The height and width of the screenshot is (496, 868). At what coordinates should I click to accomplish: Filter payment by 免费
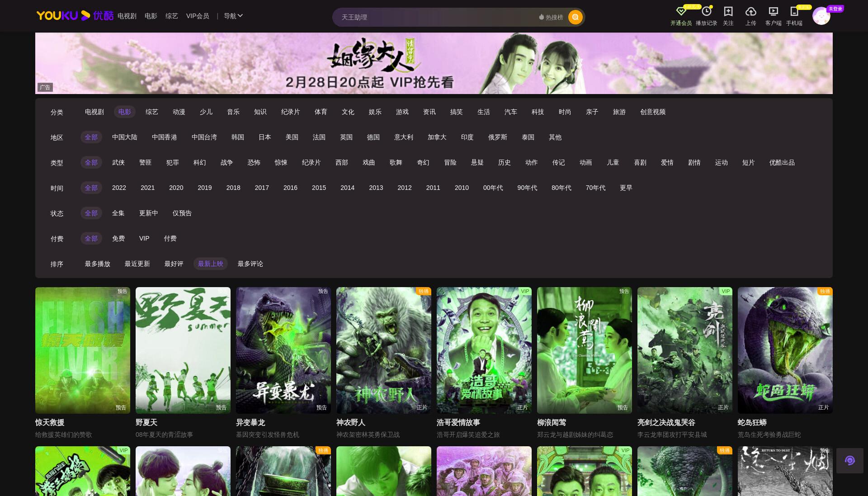(118, 238)
